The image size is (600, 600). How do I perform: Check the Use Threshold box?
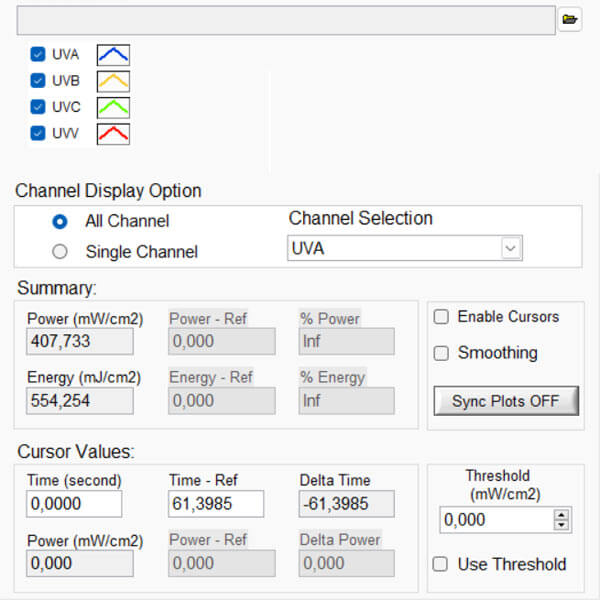pos(441,564)
